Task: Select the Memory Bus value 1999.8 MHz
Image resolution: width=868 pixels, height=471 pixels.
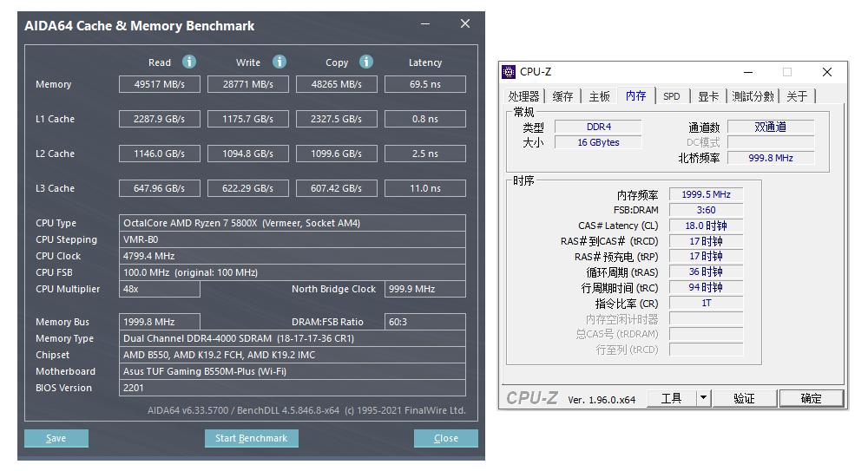Action: tap(160, 322)
